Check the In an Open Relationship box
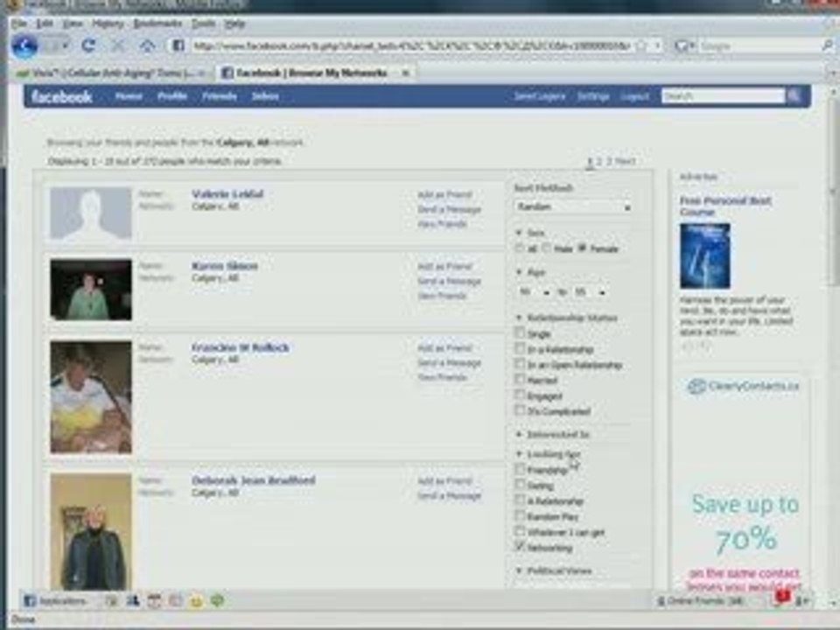Image resolution: width=840 pixels, height=630 pixels. 519,364
